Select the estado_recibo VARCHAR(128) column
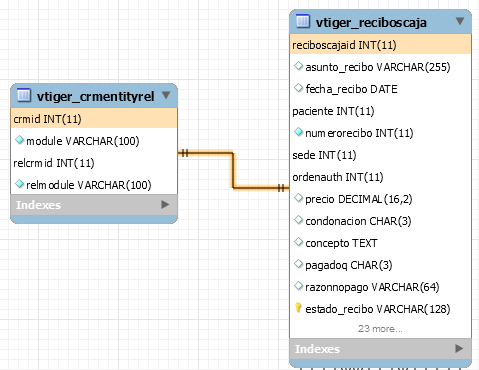This screenshot has width=479, height=370. coord(380,309)
